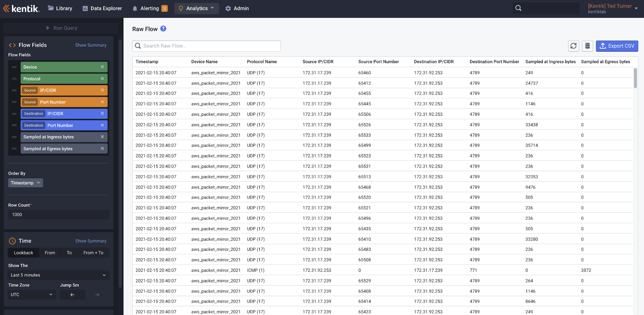Click the Export CSV button
This screenshot has width=644, height=315.
pos(617,46)
